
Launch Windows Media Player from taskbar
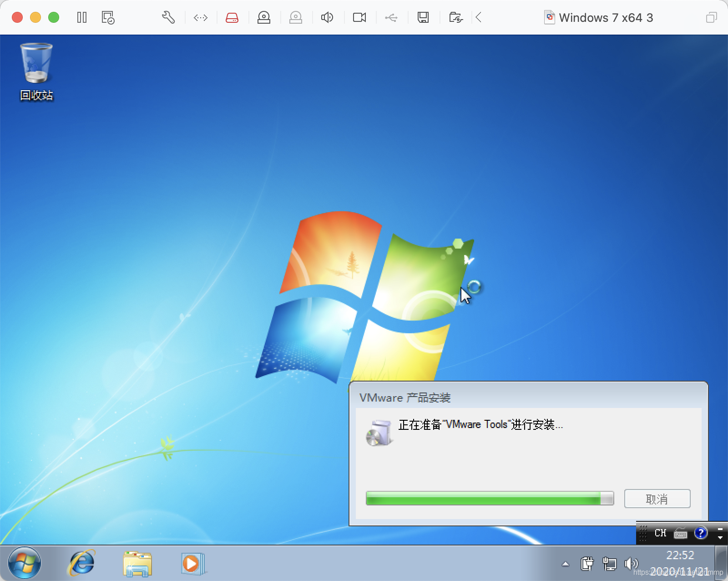(x=192, y=564)
